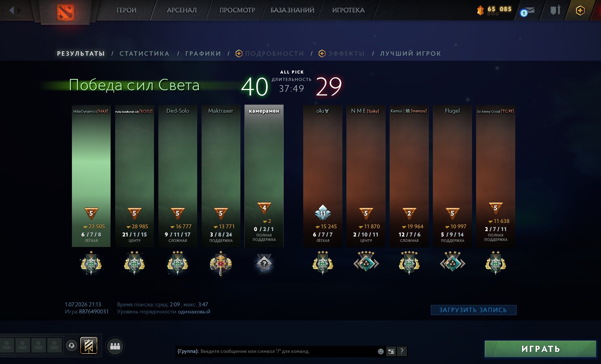Screen dimensions: 601x364
Task: Click the chat channel switch icon
Action: (391, 351)
